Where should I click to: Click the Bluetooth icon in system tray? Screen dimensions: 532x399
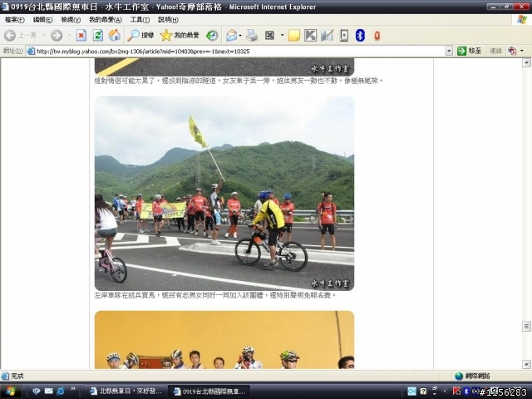pos(466,392)
